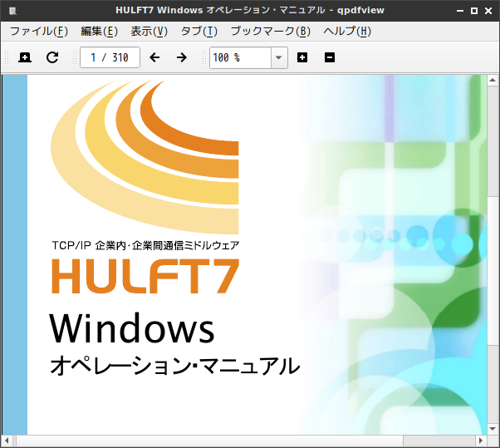Open the タブ(T) menu
The image size is (500, 448).
click(199, 32)
